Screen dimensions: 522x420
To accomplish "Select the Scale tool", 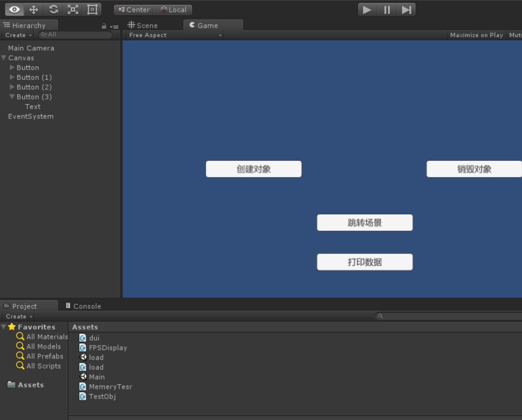I will click(73, 9).
